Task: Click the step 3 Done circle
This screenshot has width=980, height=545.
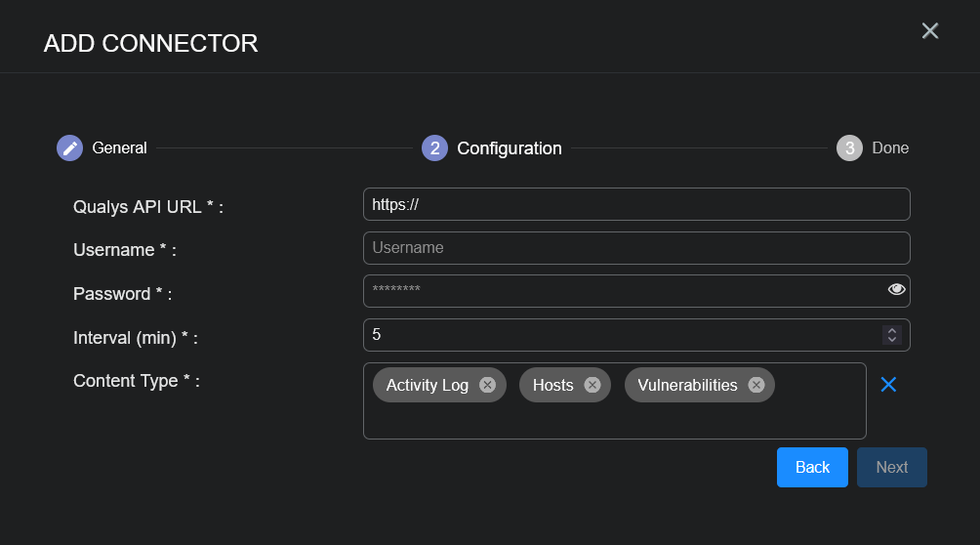Action: click(849, 148)
